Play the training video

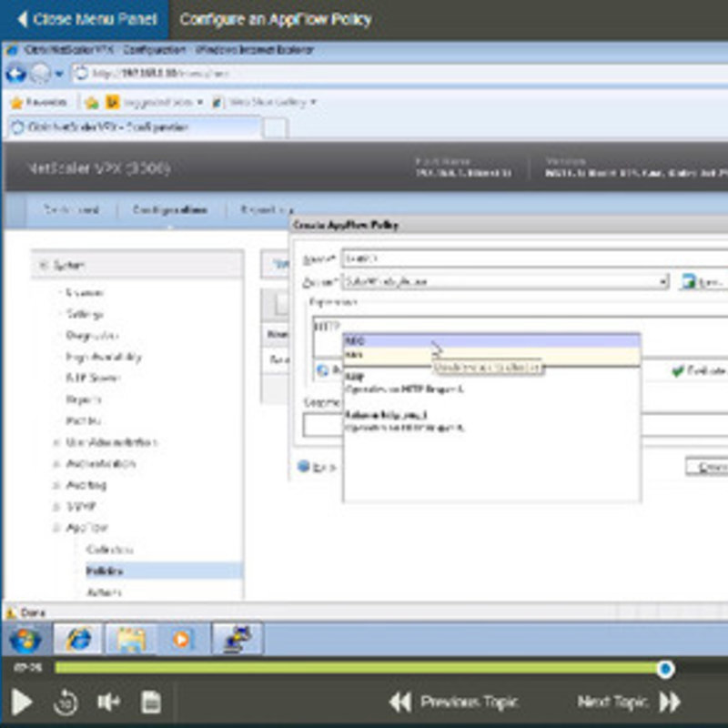(x=21, y=702)
